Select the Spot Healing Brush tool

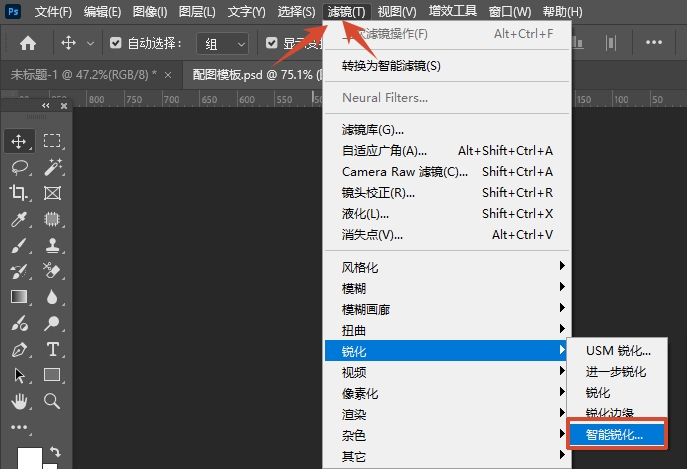(x=52, y=219)
